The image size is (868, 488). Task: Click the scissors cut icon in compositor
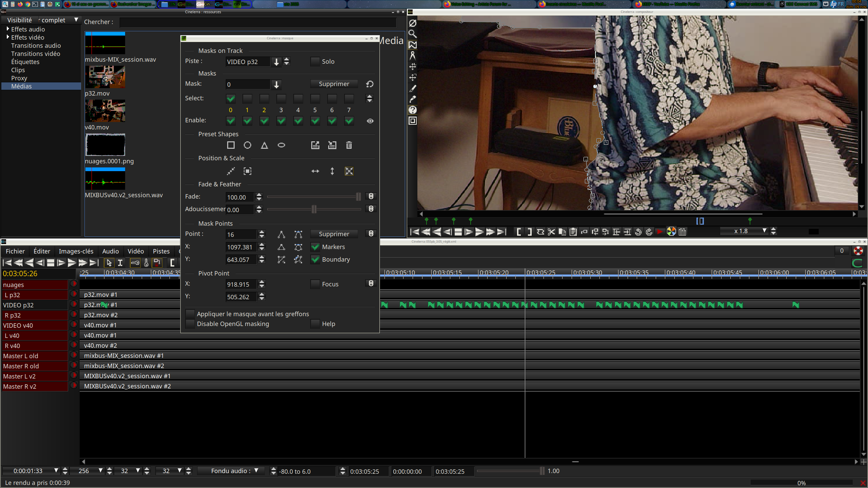tap(551, 232)
